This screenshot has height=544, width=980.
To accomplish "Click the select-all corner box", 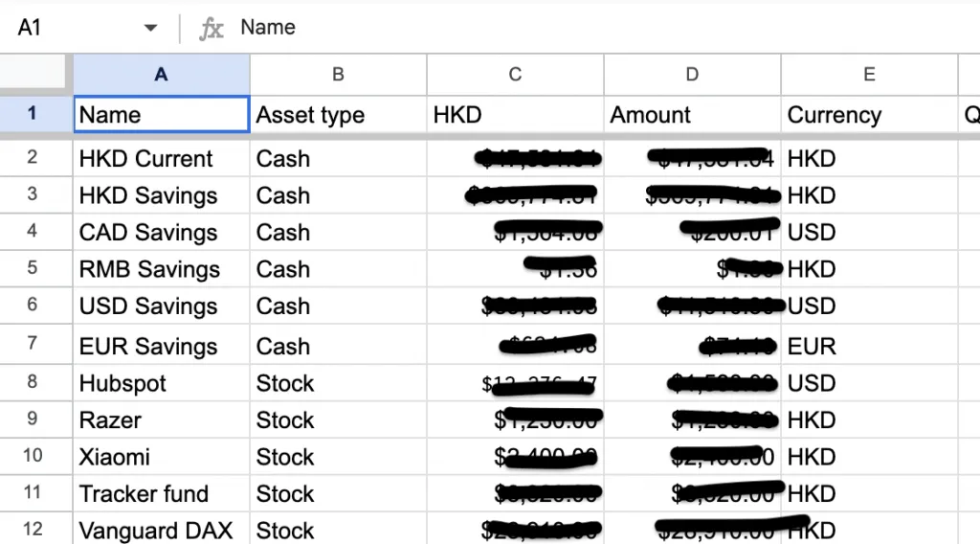I will (x=33, y=73).
